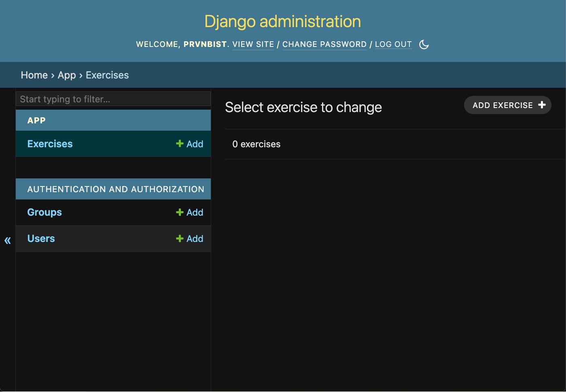Click the Exercises breadcrumb text

pos(107,75)
